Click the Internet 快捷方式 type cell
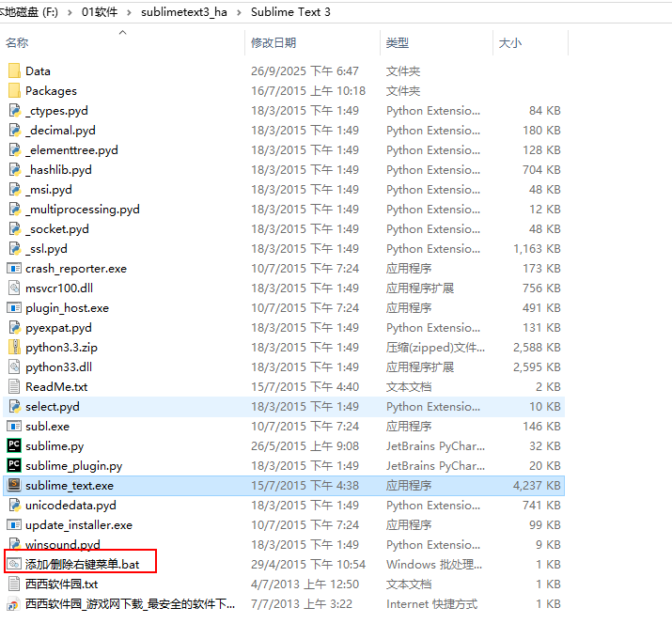 point(431,604)
